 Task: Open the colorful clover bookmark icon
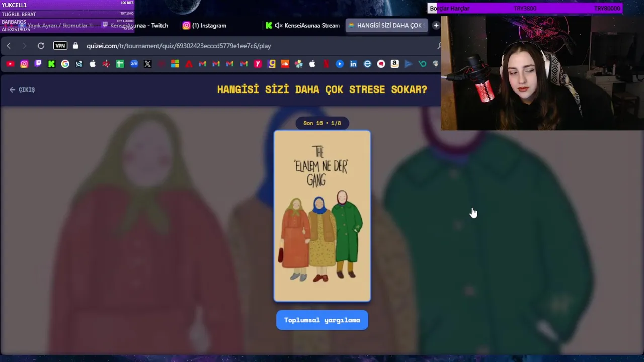pyautogui.click(x=299, y=64)
